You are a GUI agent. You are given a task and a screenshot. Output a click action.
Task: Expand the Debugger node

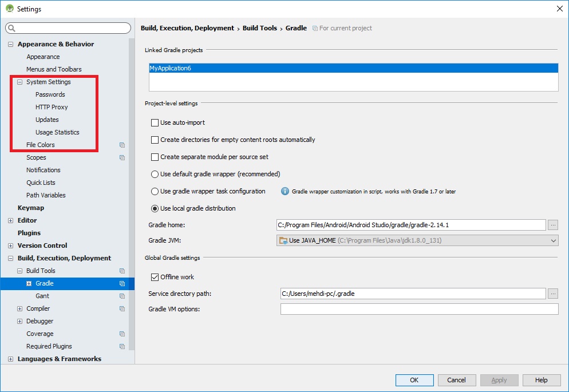(x=19, y=321)
